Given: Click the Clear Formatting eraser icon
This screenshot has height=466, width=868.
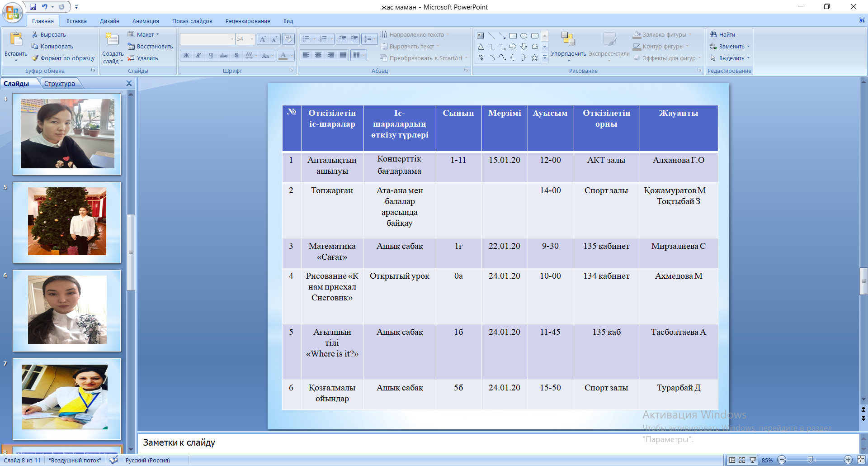Looking at the screenshot, I should 288,39.
